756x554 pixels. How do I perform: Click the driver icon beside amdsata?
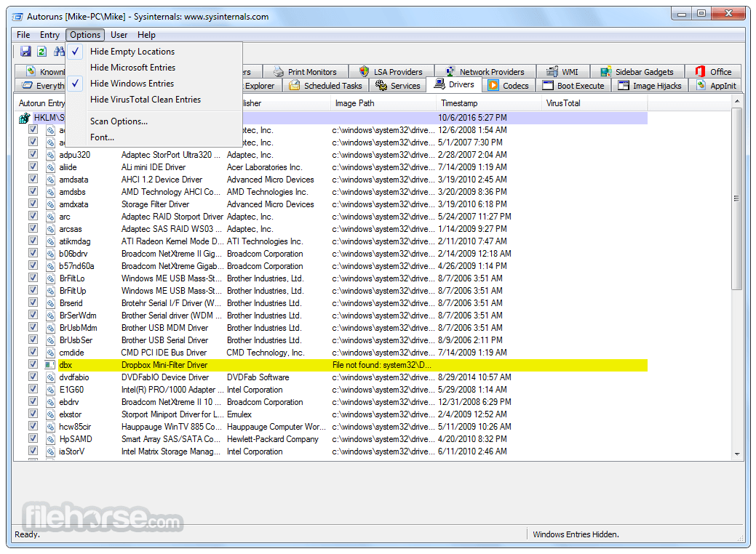(50, 180)
